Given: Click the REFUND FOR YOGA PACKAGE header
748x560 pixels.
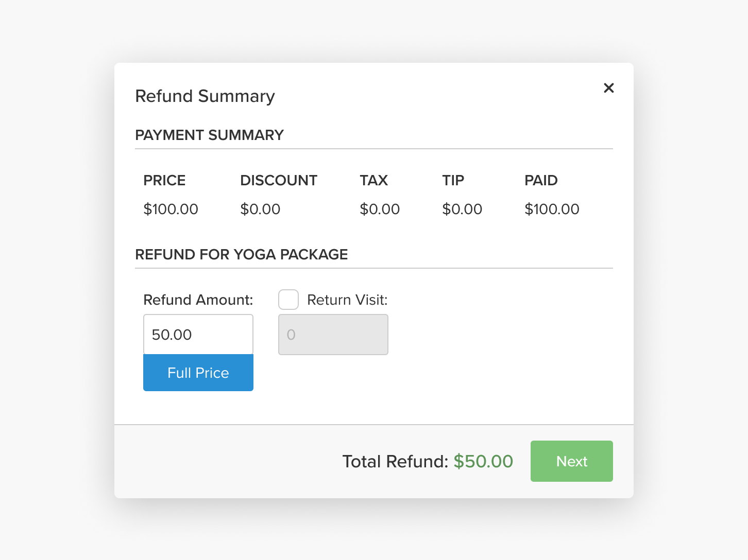Looking at the screenshot, I should pos(241,254).
